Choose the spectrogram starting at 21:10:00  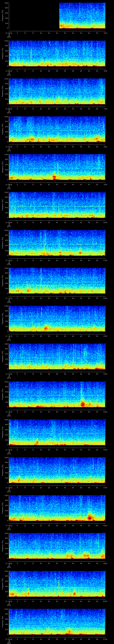coord(57,243)
